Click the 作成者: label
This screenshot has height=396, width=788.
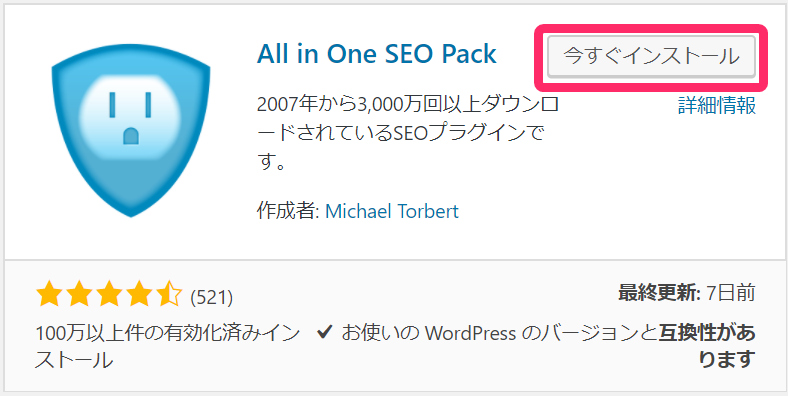coord(288,211)
